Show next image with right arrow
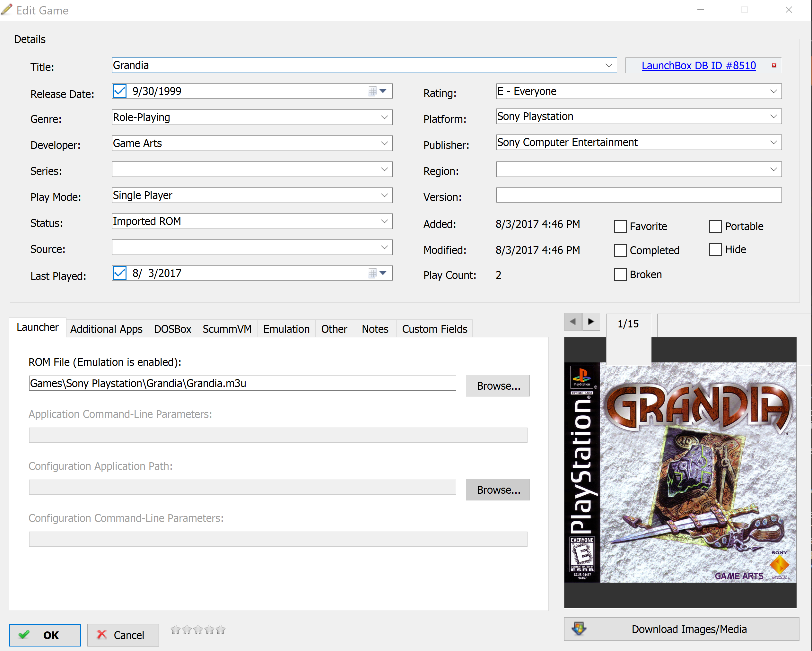Image resolution: width=812 pixels, height=651 pixels. 591,322
